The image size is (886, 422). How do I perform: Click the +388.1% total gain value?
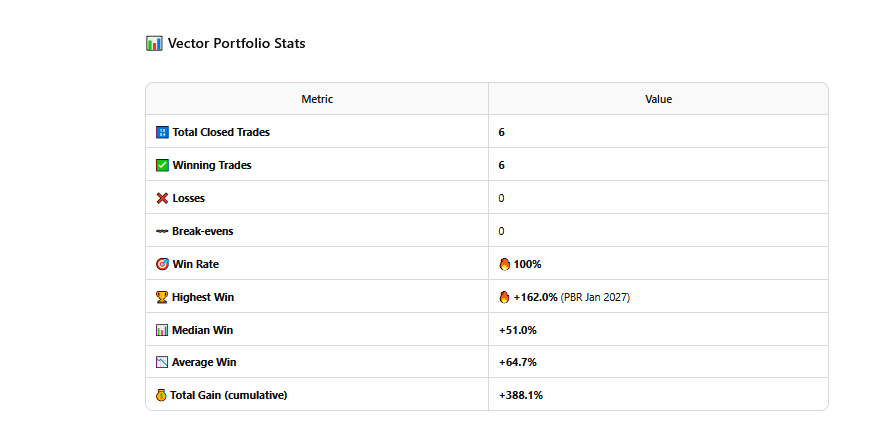pos(521,395)
